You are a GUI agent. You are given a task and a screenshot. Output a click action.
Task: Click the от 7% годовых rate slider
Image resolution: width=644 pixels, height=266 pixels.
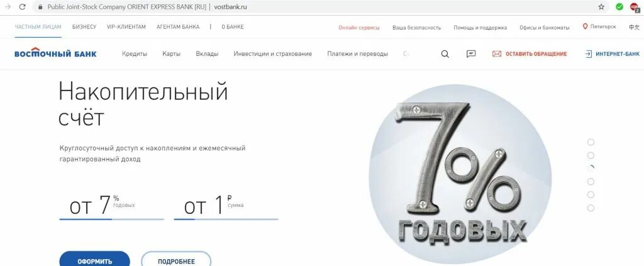tap(111, 219)
